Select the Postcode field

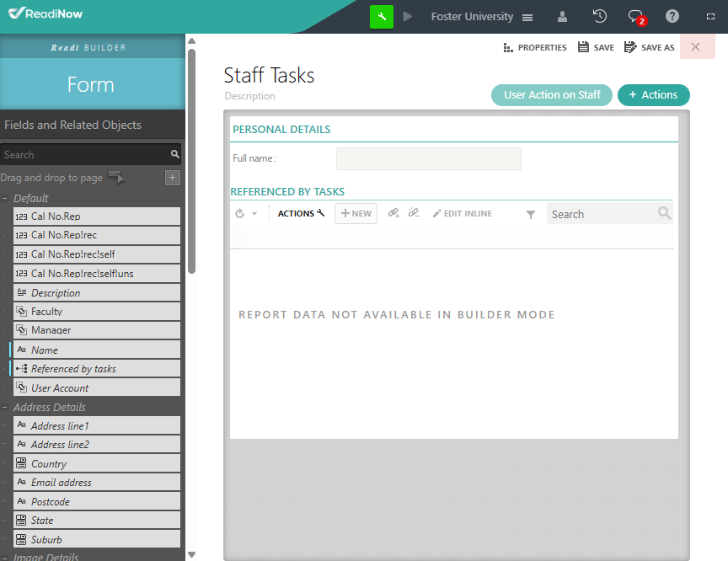(97, 501)
